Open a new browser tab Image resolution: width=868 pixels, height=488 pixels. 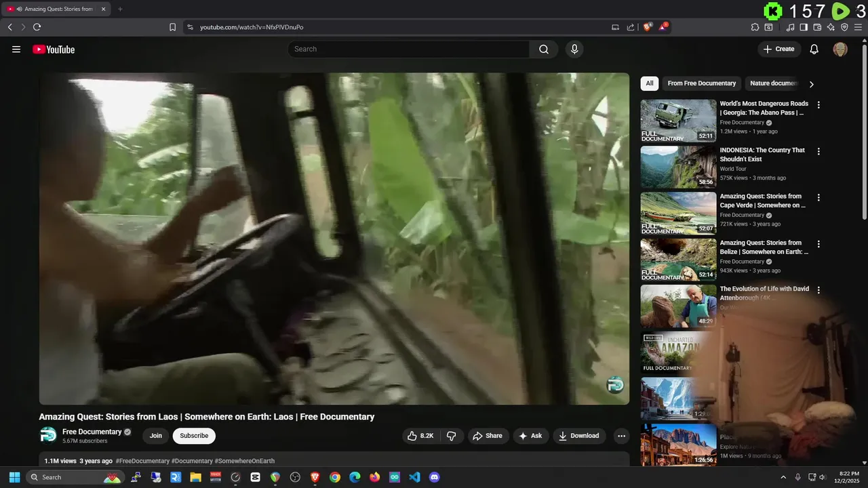click(x=120, y=9)
